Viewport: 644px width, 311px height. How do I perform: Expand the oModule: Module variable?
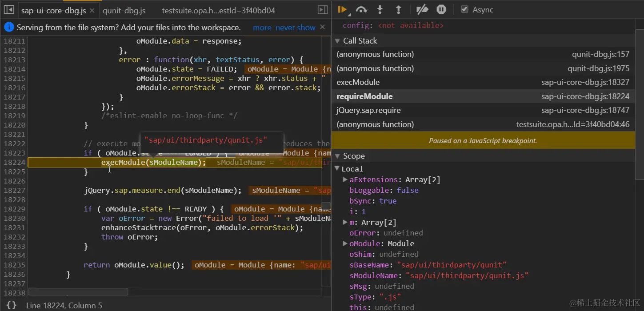[x=345, y=243]
